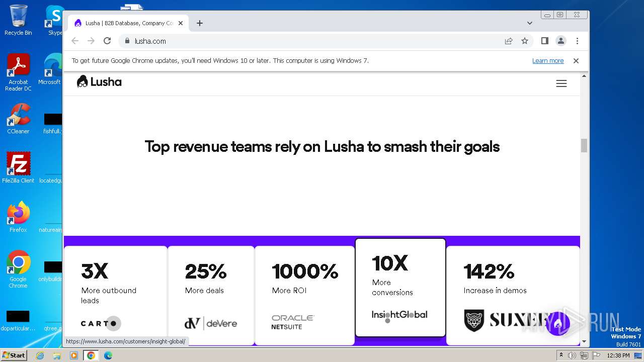Open a new Chrome tab
Screen dimensions: 644x362
pos(200,23)
